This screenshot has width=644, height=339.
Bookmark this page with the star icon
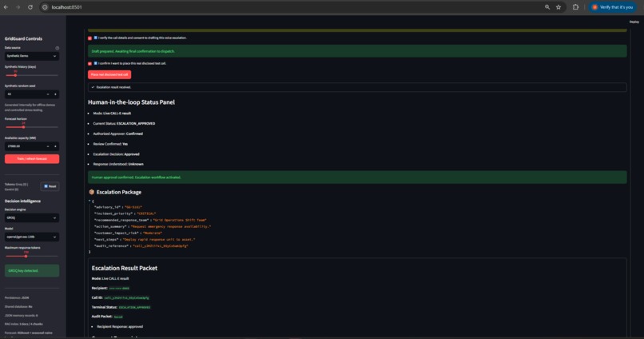pyautogui.click(x=559, y=7)
